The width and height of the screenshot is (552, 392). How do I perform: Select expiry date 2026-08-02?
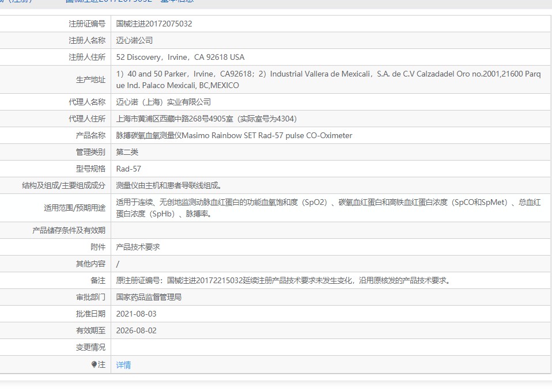[x=136, y=330]
